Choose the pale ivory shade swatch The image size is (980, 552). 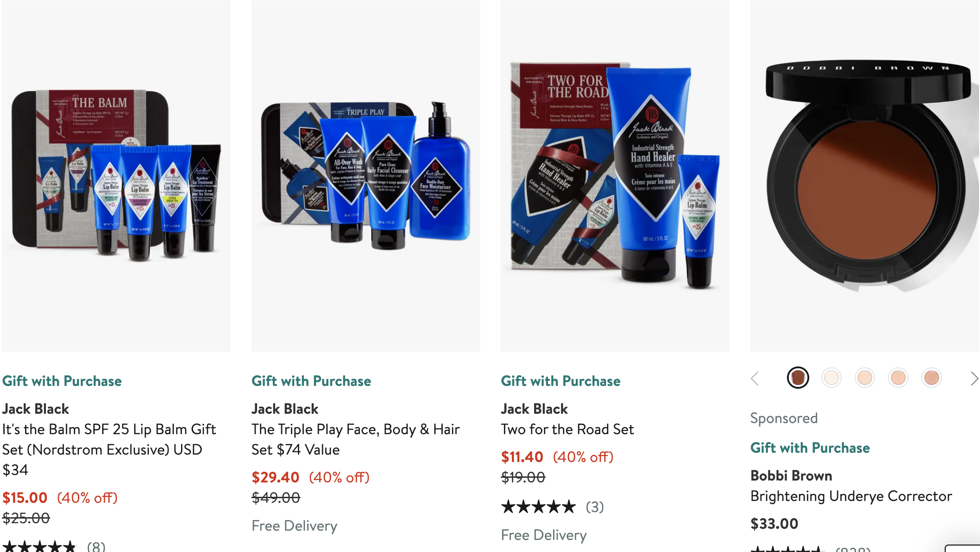pos(832,378)
